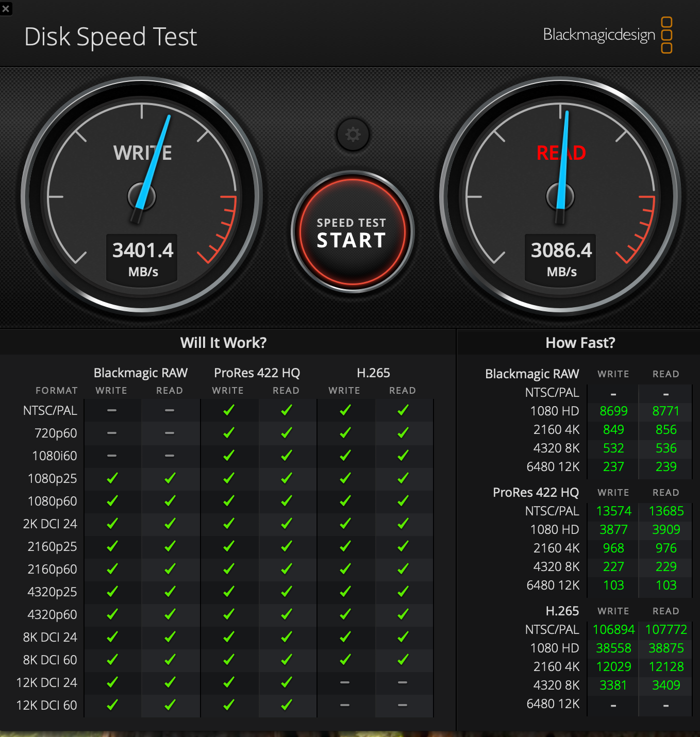Click the 3381 write value
This screenshot has height=737, width=700.
(x=613, y=685)
